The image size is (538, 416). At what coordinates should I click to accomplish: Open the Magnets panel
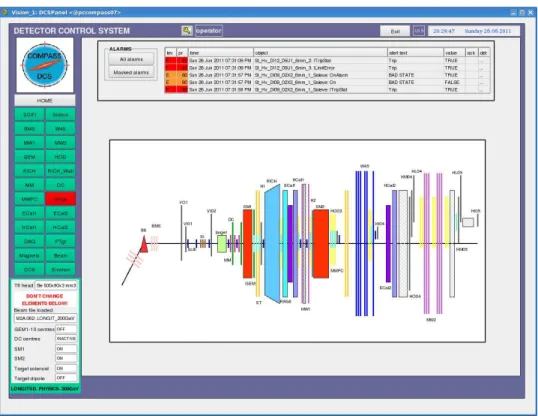pyautogui.click(x=30, y=255)
